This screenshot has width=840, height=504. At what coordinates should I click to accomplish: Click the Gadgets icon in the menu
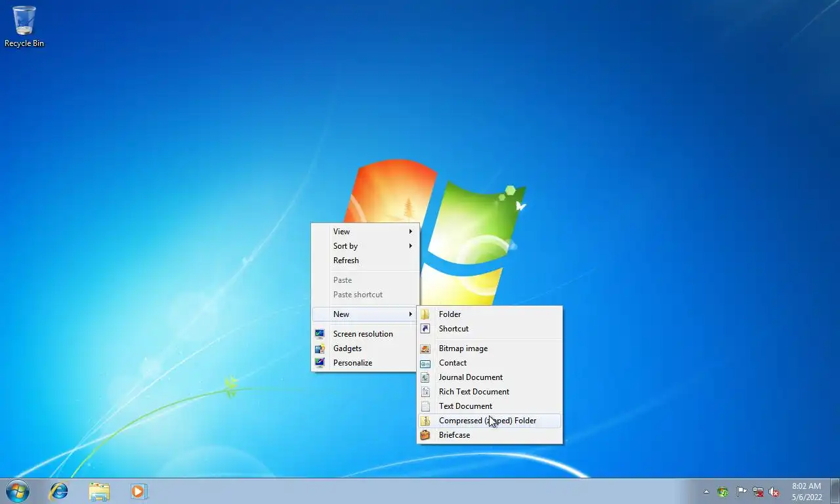[x=320, y=348]
